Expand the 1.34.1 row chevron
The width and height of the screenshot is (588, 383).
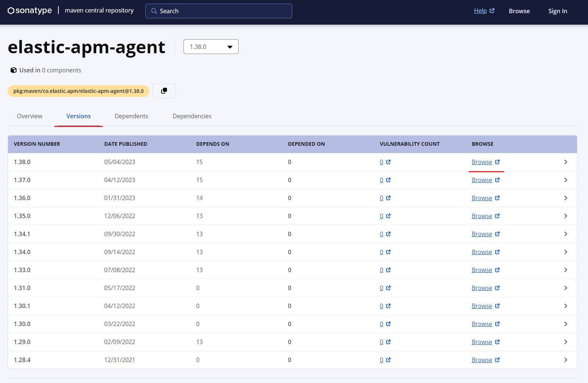pos(566,234)
